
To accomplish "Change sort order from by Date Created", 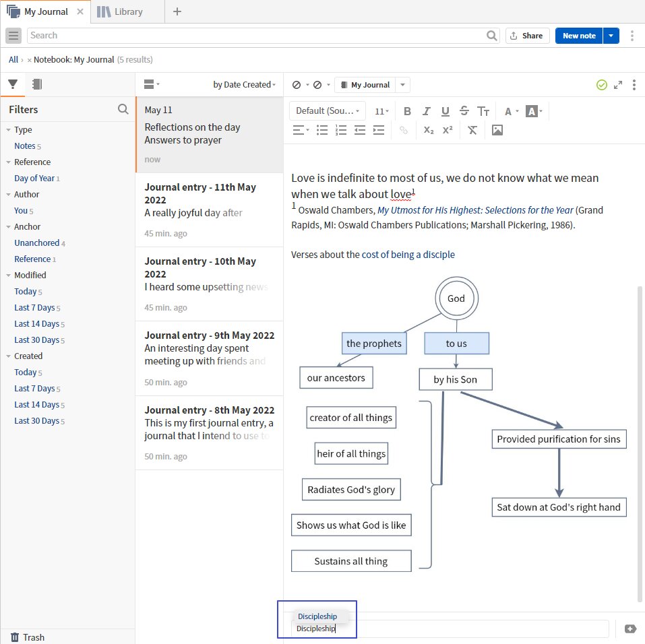I will coord(245,85).
